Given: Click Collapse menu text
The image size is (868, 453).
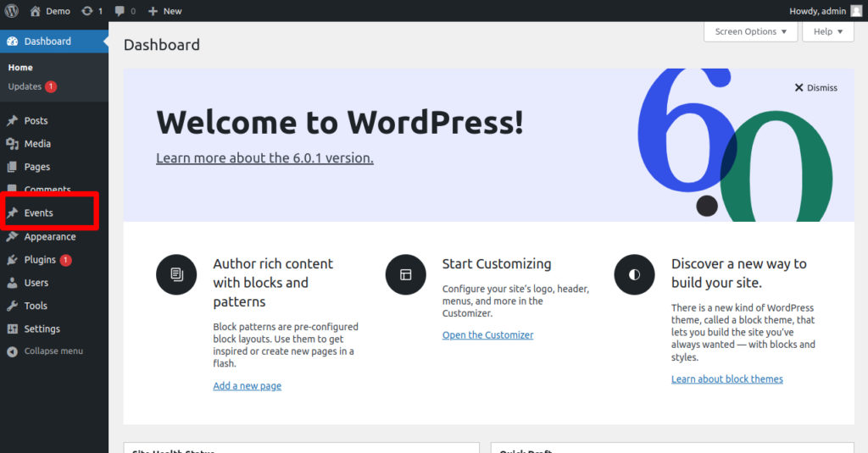Looking at the screenshot, I should [53, 351].
